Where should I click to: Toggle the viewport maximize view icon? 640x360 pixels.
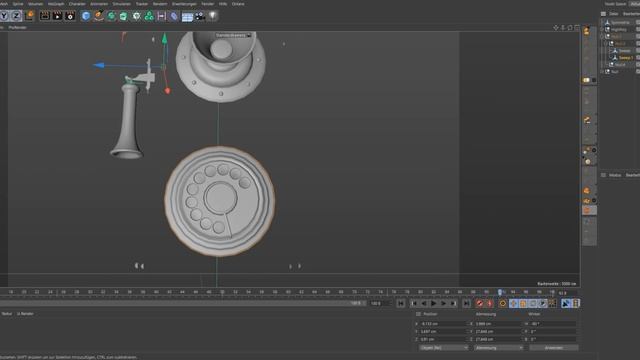[577, 27]
